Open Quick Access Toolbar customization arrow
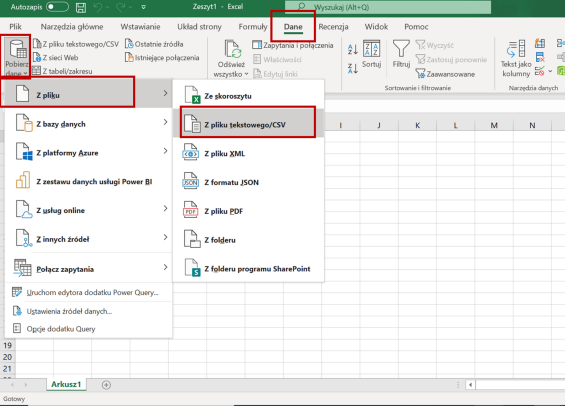565x406 pixels. [143, 7]
